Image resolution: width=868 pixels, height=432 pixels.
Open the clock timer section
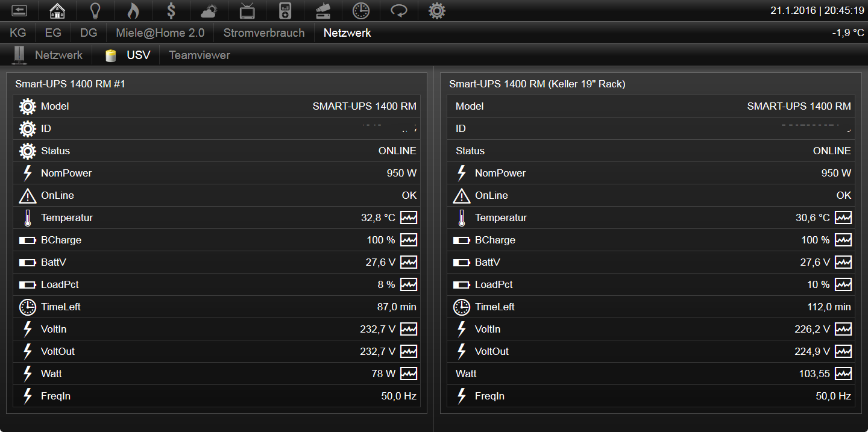[361, 10]
